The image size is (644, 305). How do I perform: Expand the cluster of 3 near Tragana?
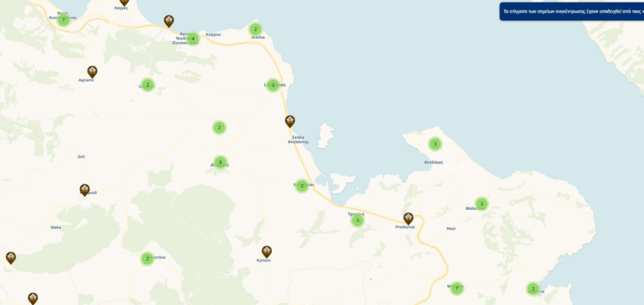click(357, 221)
